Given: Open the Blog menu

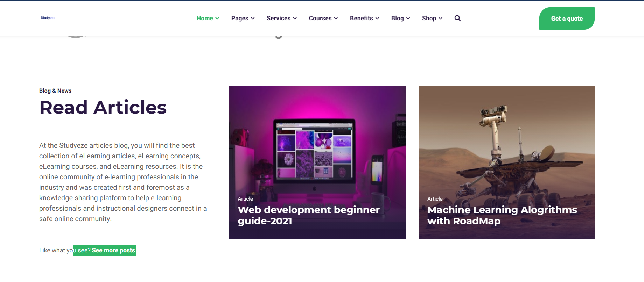Looking at the screenshot, I should coord(400,18).
